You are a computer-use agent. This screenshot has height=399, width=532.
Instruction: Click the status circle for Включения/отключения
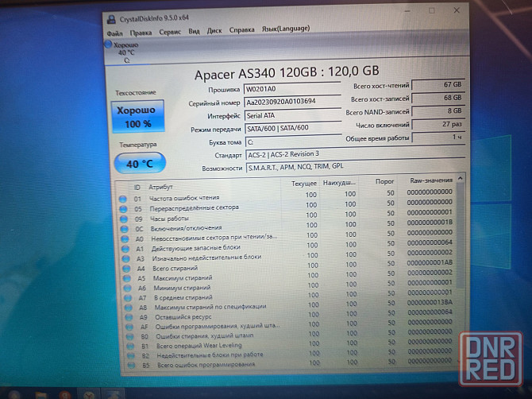coord(125,229)
